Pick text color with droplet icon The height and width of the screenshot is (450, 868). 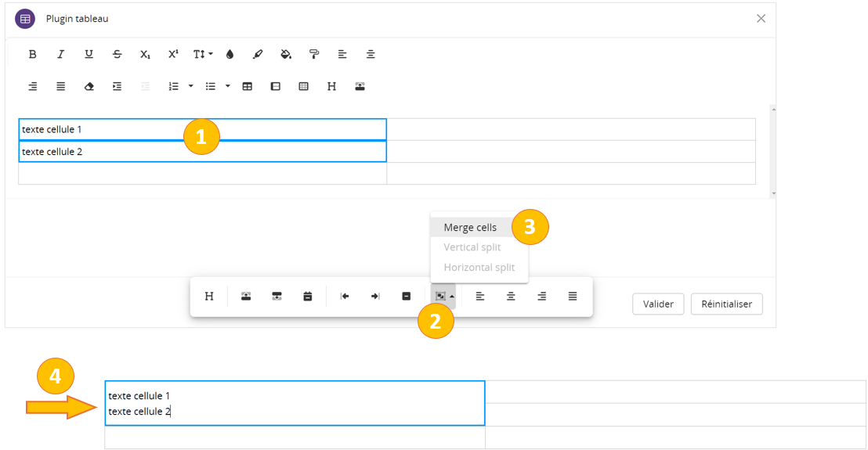click(230, 54)
